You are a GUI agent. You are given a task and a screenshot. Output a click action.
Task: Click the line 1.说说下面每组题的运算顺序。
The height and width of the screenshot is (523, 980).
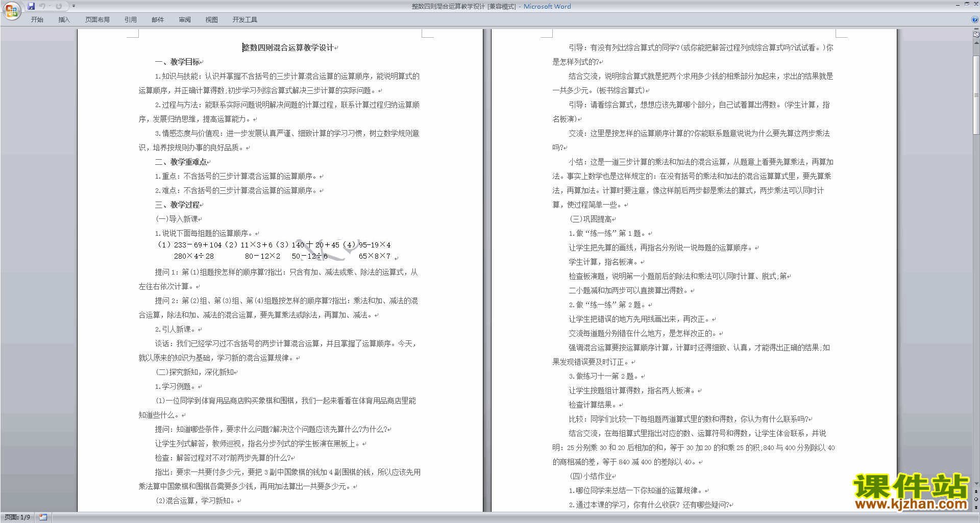(205, 233)
